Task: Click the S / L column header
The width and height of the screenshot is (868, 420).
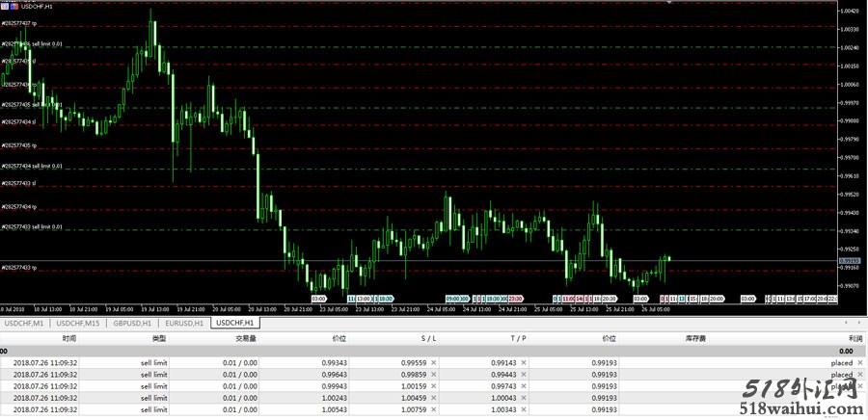Action: tap(428, 339)
